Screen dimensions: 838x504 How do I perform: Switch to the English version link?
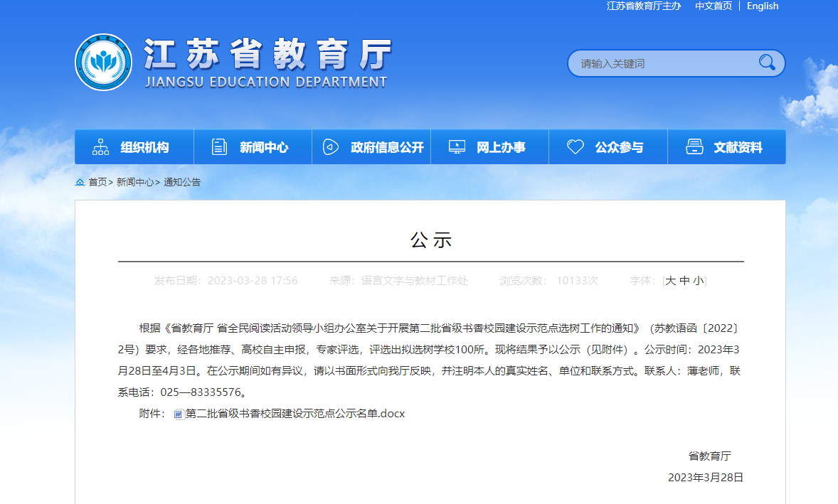point(763,6)
